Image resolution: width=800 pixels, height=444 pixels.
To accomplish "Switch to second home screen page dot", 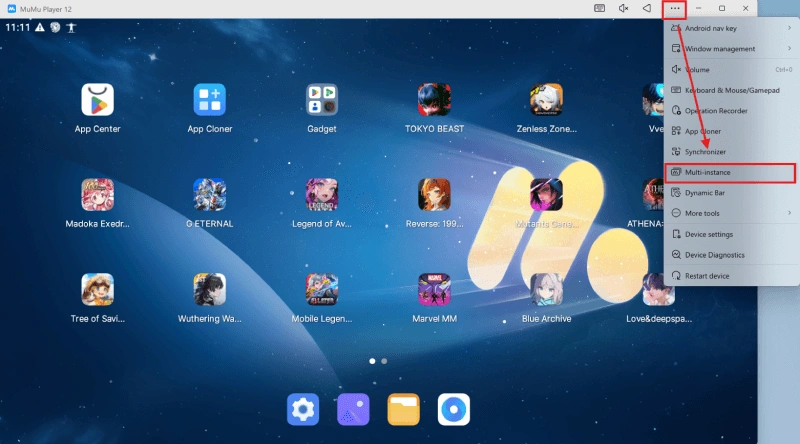I will [x=384, y=361].
